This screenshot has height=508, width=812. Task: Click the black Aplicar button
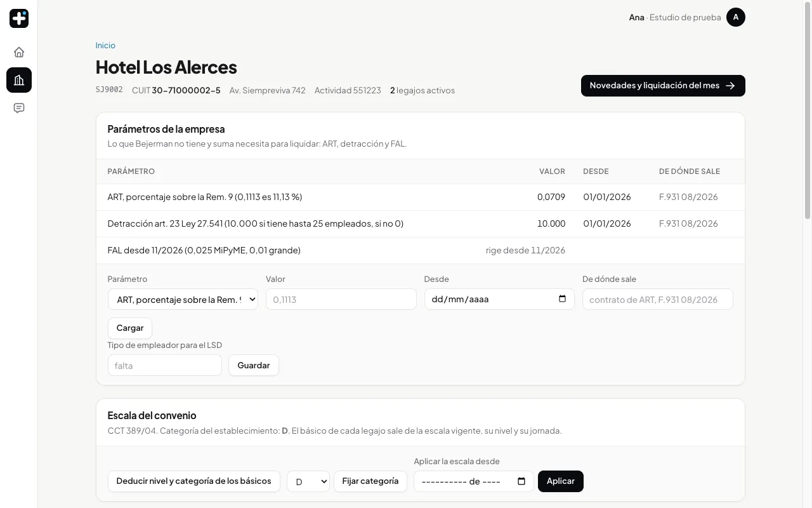(x=561, y=481)
